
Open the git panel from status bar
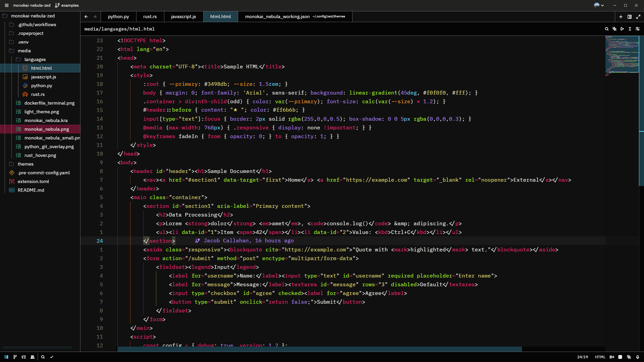15,357
